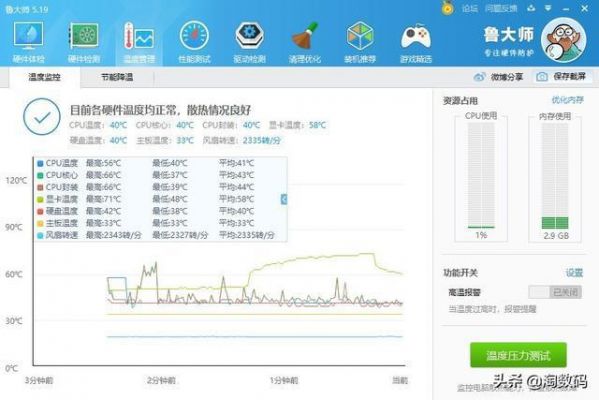
Task: Click the green CPU核心 legend swatch
Action: pos(40,175)
